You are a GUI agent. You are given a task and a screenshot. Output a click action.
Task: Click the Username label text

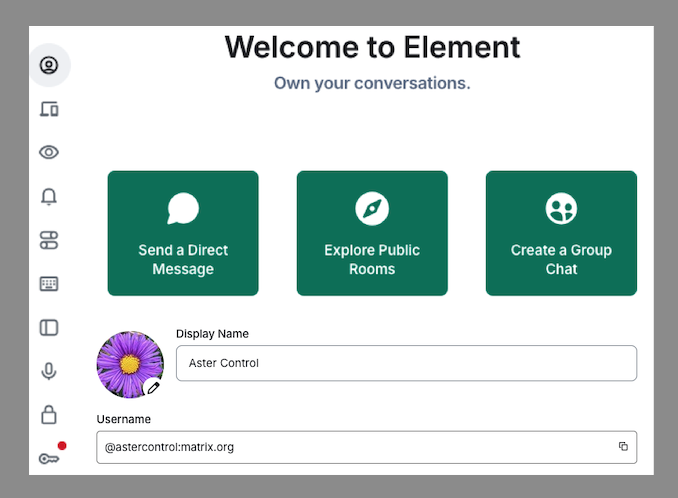click(124, 419)
